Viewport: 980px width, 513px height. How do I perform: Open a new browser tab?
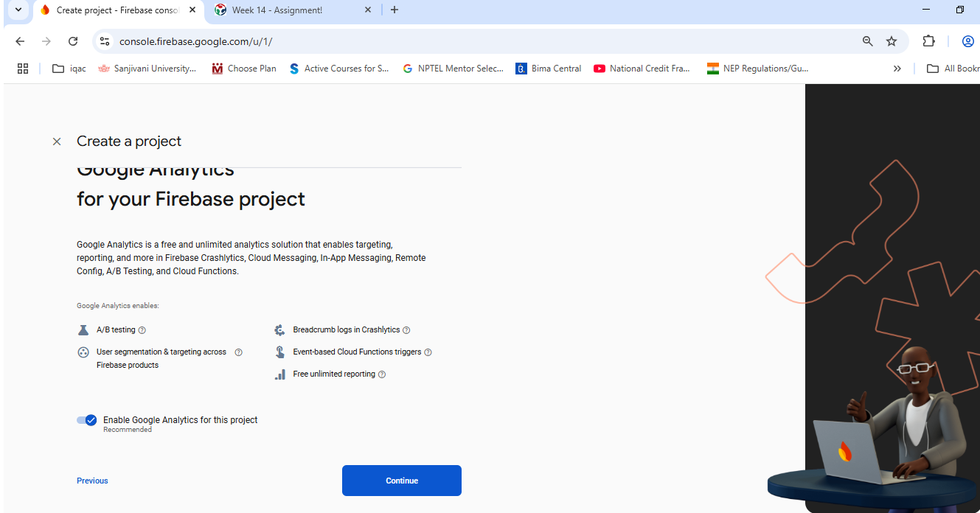coord(395,10)
